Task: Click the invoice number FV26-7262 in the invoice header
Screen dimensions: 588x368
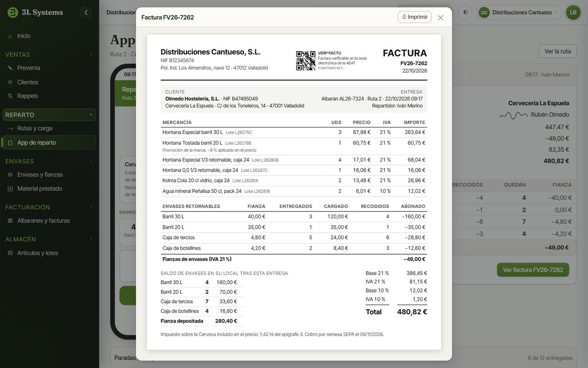Action: tap(414, 63)
